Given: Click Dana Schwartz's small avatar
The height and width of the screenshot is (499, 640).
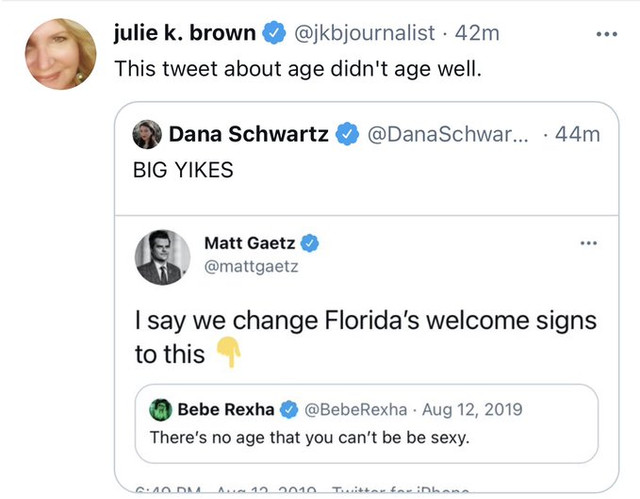Looking at the screenshot, I should [147, 134].
